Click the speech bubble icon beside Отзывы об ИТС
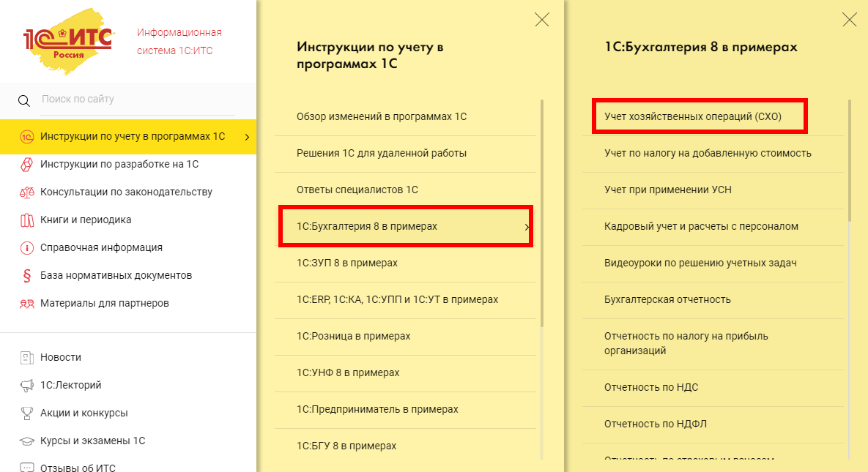Viewport: 868px width, 472px height. pyautogui.click(x=26, y=468)
